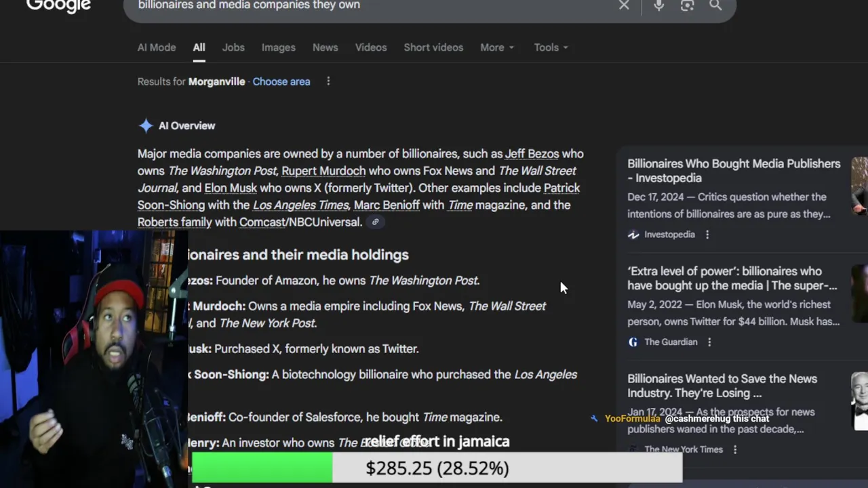The image size is (868, 488).
Task: Start voice search with the microphone icon
Action: tap(658, 5)
